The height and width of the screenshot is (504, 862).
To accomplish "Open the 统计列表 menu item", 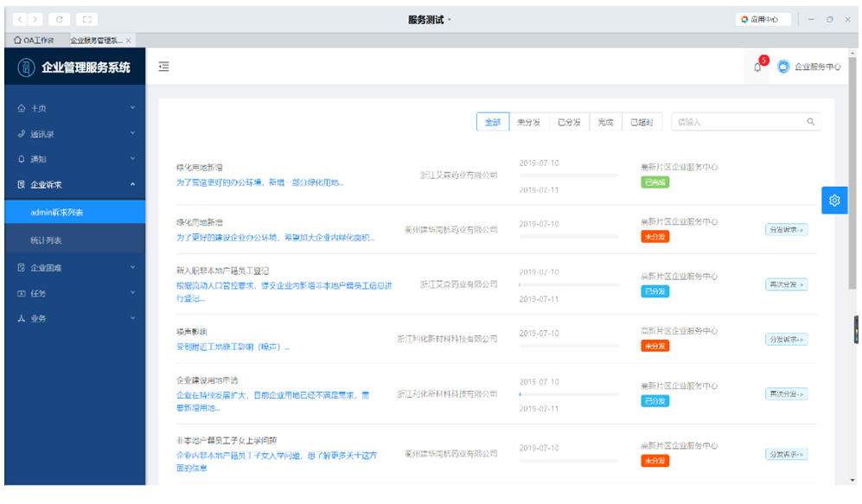I will 47,240.
